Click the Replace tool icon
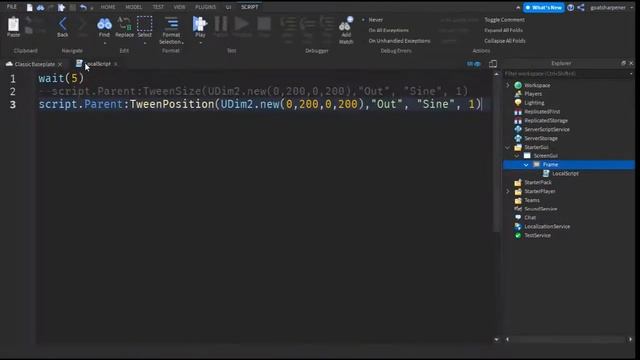Viewport: 640px width, 360px height. [x=124, y=24]
